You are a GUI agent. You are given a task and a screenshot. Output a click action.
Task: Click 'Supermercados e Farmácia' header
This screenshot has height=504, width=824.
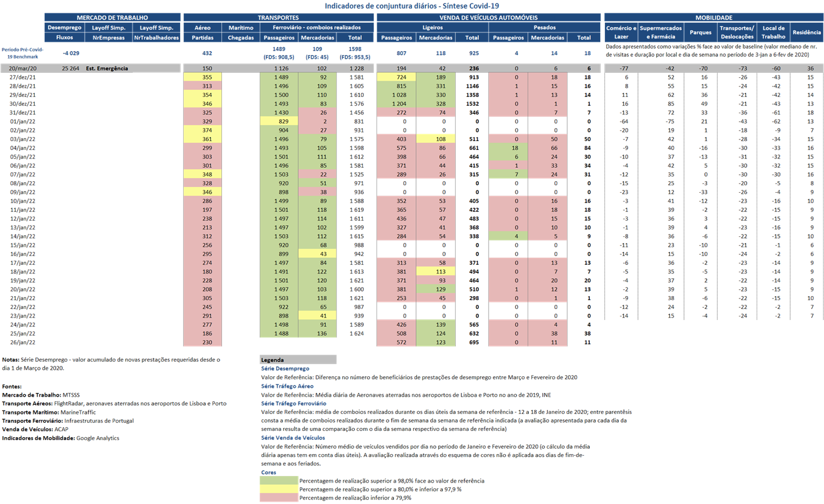[x=661, y=32]
